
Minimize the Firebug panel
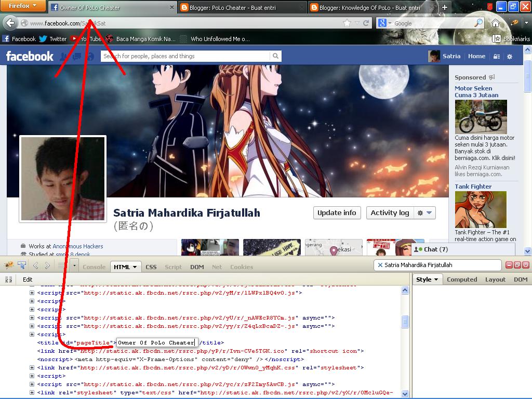(x=509, y=265)
